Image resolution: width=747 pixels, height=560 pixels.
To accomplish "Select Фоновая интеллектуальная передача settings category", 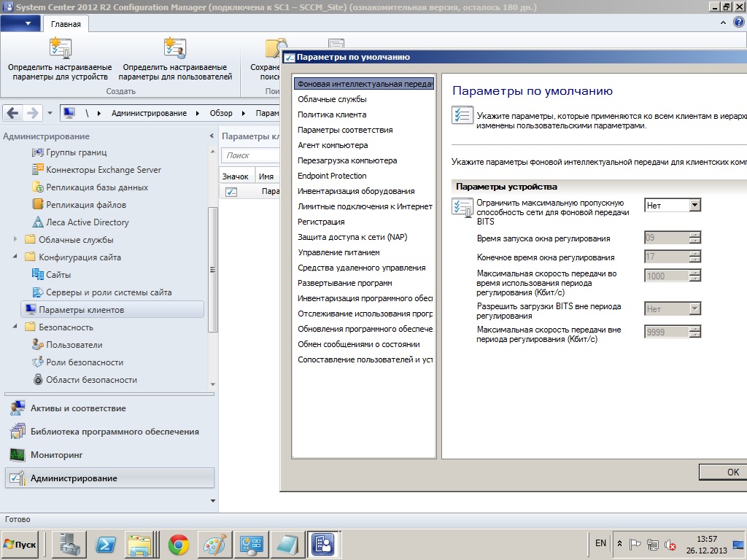I will (364, 84).
